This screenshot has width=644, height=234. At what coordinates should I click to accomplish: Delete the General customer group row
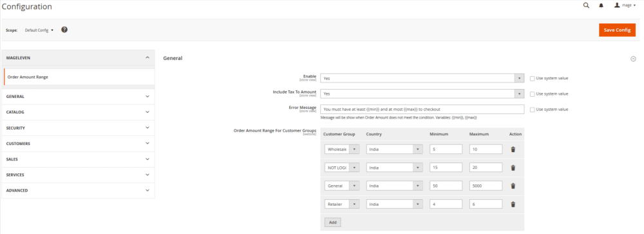click(x=513, y=186)
